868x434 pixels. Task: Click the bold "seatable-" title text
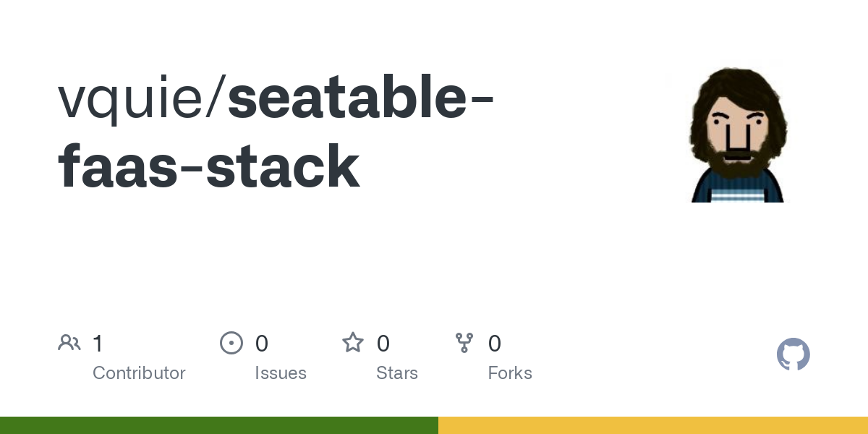[x=361, y=99]
